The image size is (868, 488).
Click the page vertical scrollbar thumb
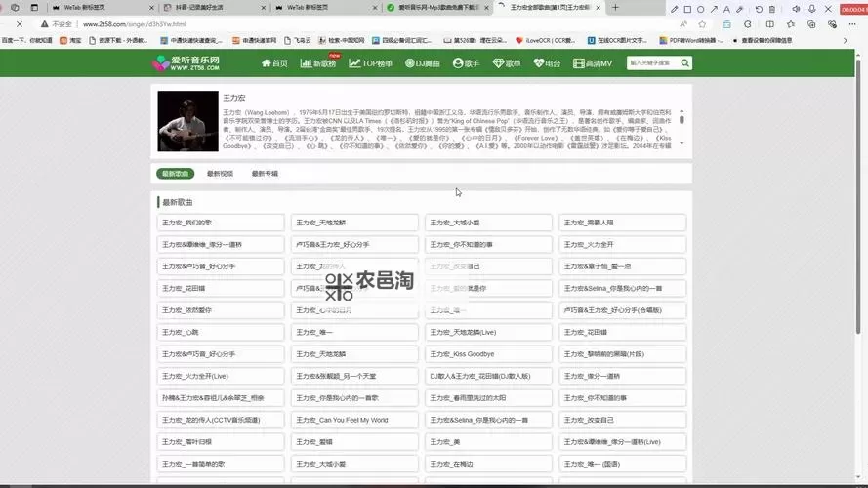tap(858, 196)
